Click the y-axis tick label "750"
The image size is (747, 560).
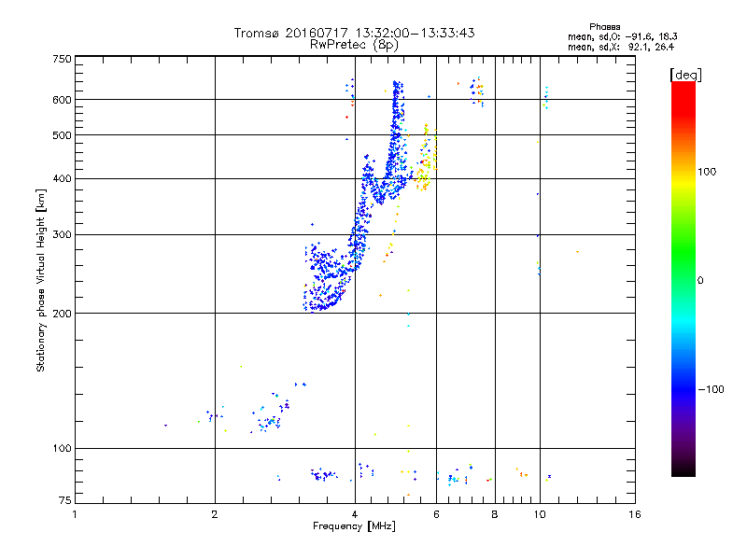click(x=62, y=59)
